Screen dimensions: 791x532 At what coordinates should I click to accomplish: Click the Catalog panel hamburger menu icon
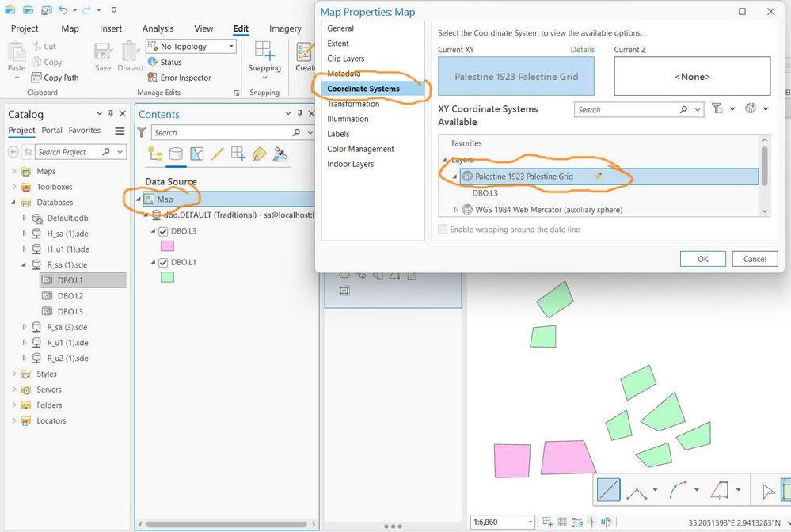[120, 131]
